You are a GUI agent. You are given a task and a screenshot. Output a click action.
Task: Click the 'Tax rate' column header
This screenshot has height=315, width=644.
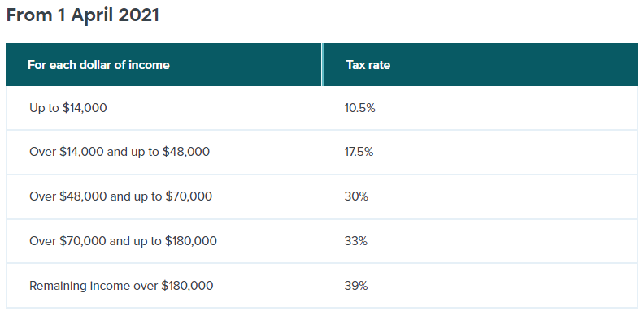click(368, 65)
